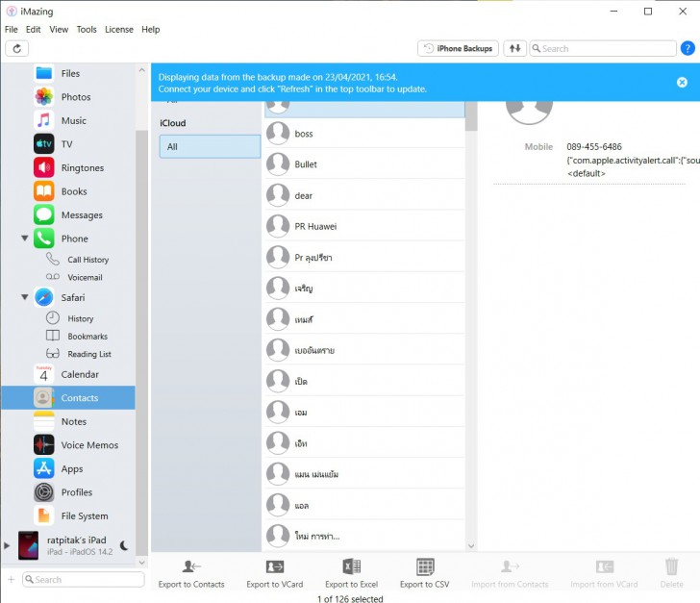Click Export to Contacts
The height and width of the screenshot is (603, 700).
[x=191, y=573]
